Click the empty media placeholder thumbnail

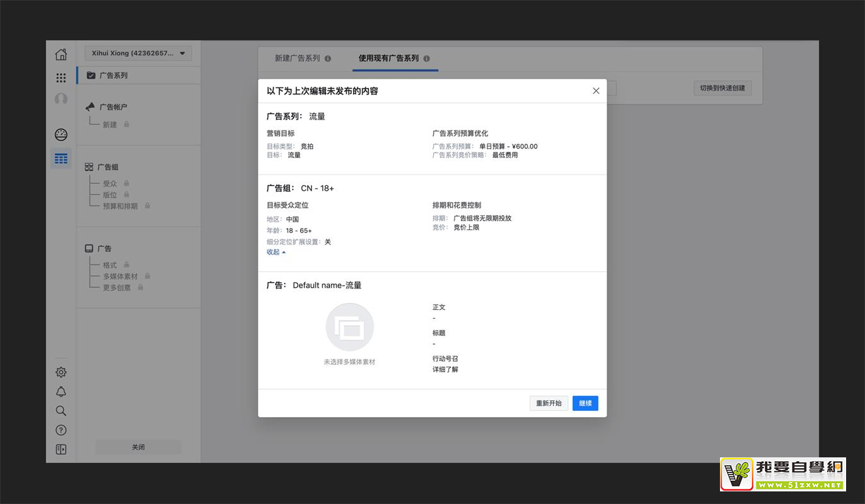tap(349, 328)
